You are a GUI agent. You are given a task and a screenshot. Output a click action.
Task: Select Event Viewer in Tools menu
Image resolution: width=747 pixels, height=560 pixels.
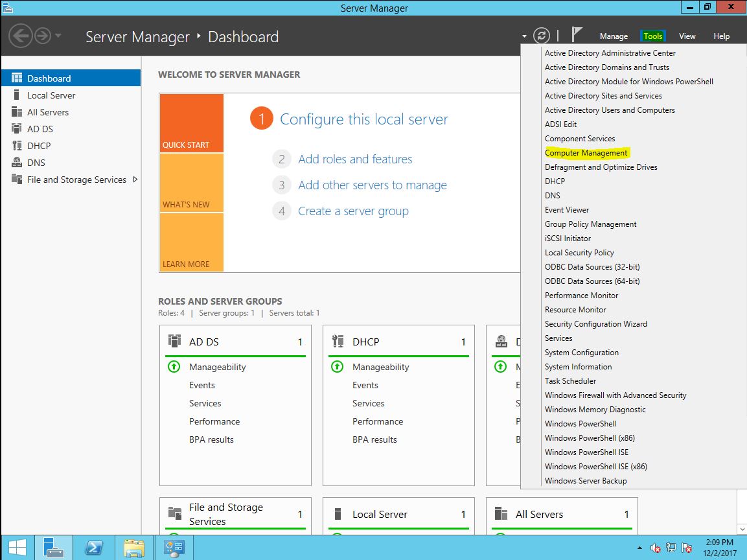pos(566,210)
